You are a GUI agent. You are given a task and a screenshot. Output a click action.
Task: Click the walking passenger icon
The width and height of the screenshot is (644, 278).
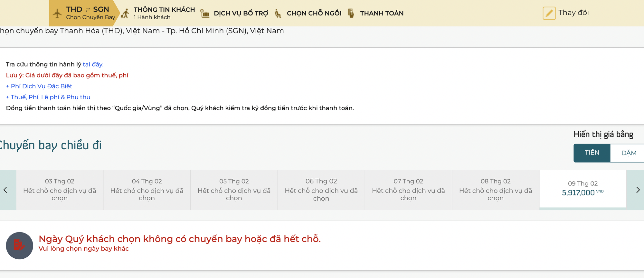125,14
